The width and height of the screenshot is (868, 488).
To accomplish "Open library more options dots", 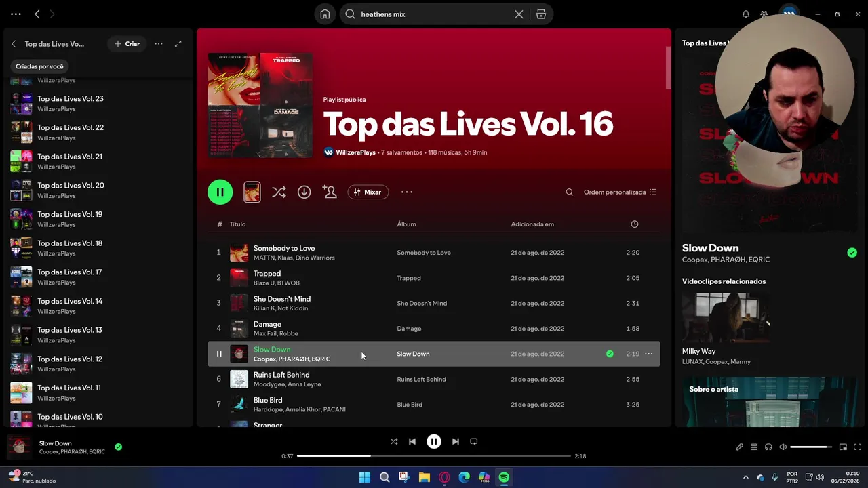I will [159, 44].
